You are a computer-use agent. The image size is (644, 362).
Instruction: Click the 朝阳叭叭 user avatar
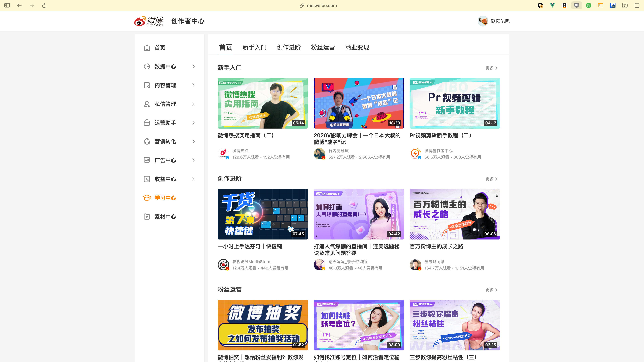483,21
